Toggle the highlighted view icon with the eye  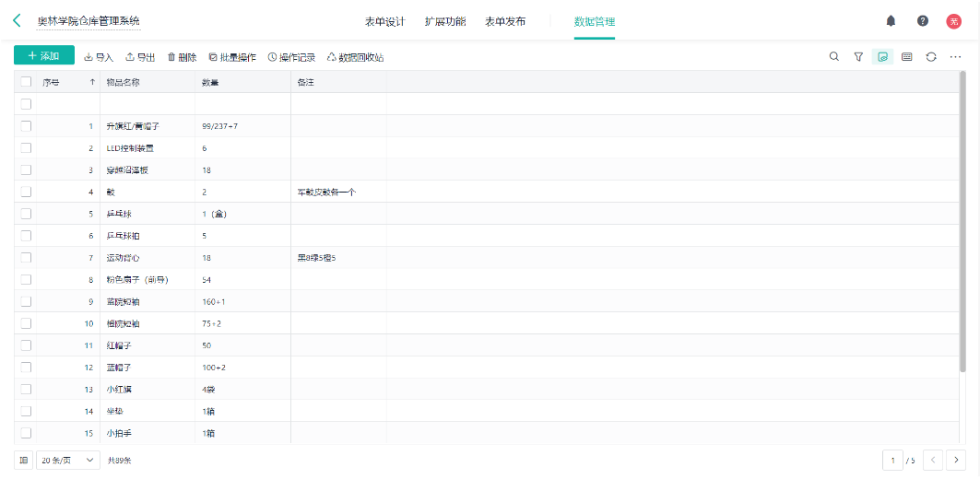882,56
